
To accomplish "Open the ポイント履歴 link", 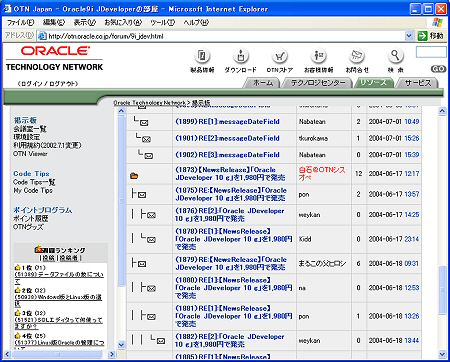I will 31,218.
